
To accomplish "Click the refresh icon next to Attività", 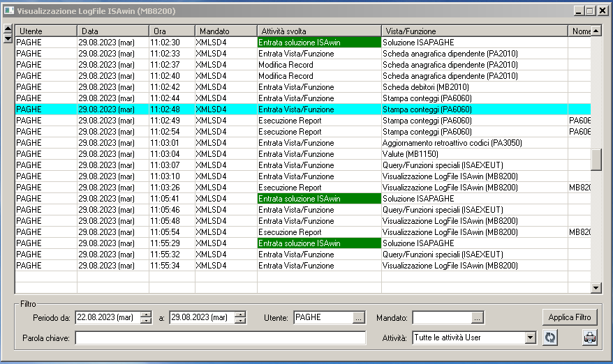I will click(x=550, y=338).
